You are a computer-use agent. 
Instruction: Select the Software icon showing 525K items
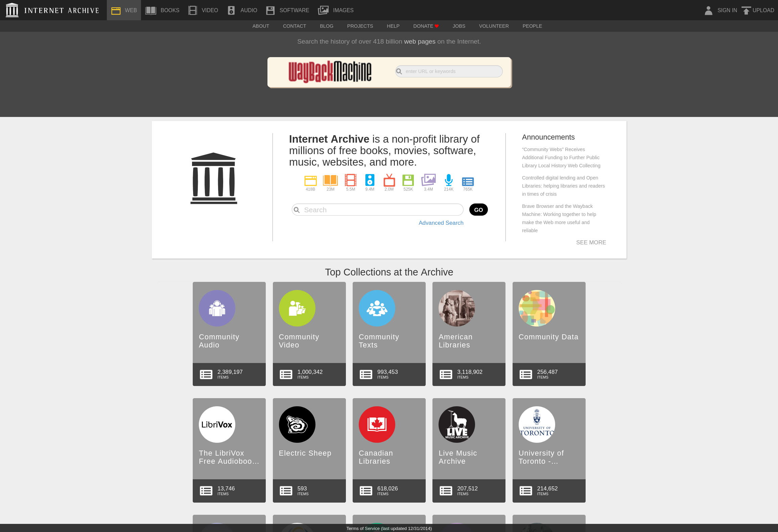[408, 181]
